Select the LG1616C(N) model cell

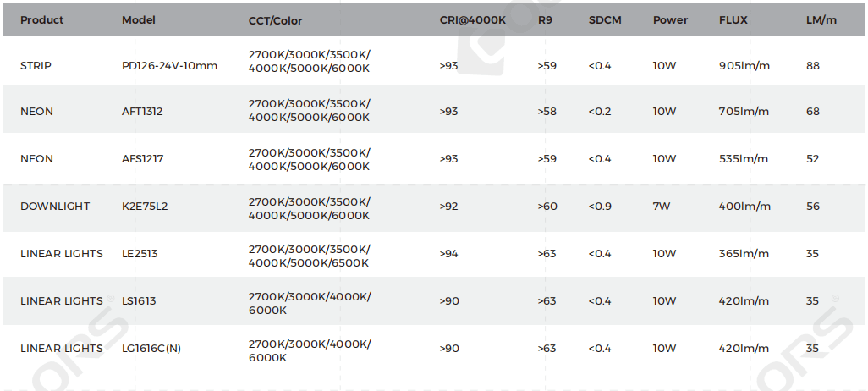(x=151, y=349)
